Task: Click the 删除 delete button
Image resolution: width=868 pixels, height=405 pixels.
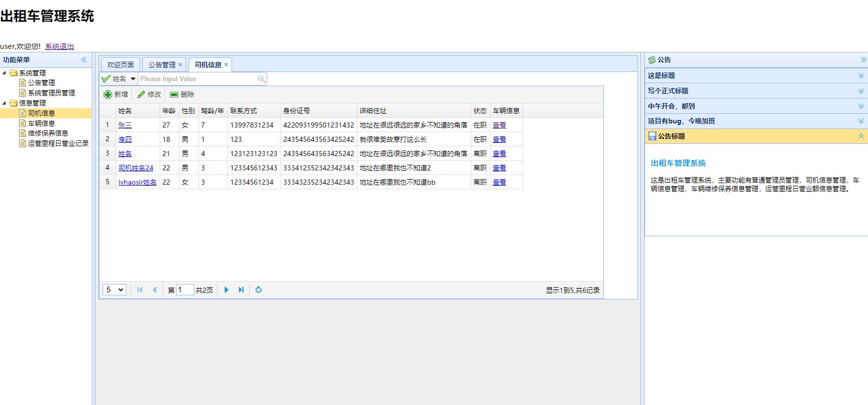Action: pos(182,94)
